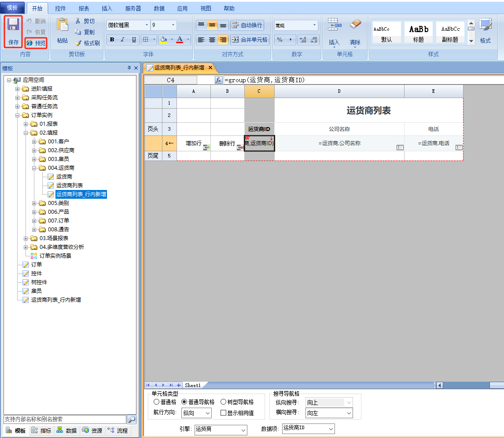Viewport: 504px width, 438px height.
Task: Click the formula fx button
Action: point(218,80)
